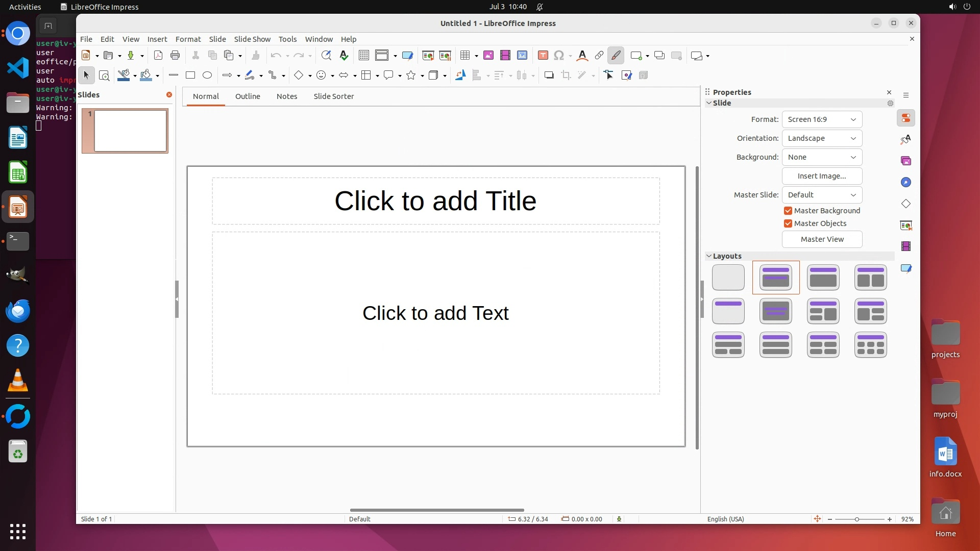The height and width of the screenshot is (551, 980).
Task: Click the Crop Image tool icon
Action: 566,76
